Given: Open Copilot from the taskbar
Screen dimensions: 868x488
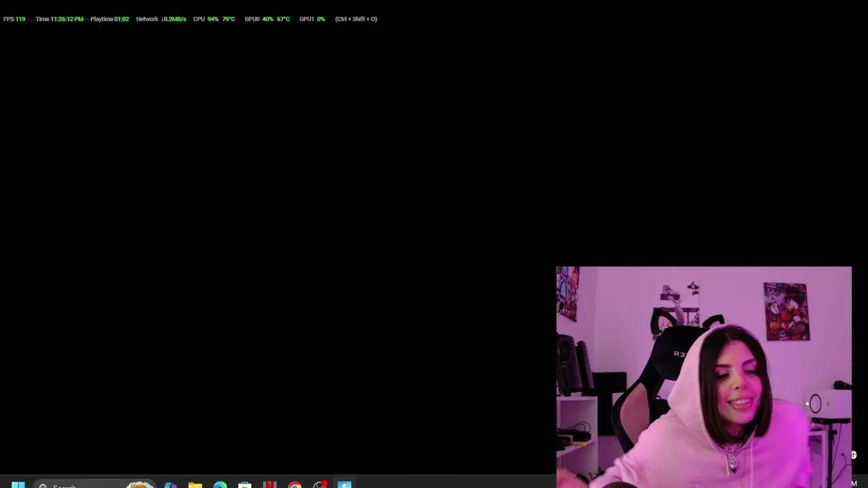Looking at the screenshot, I should [x=170, y=485].
